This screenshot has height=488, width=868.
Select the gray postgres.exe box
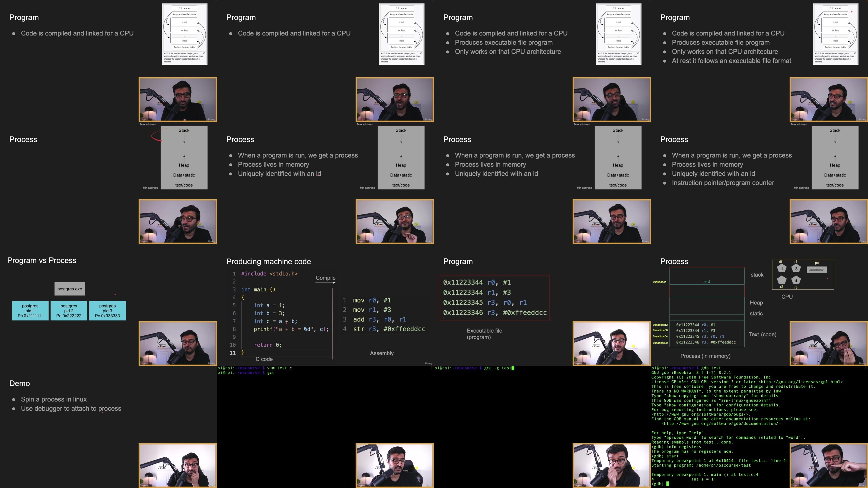(x=70, y=289)
